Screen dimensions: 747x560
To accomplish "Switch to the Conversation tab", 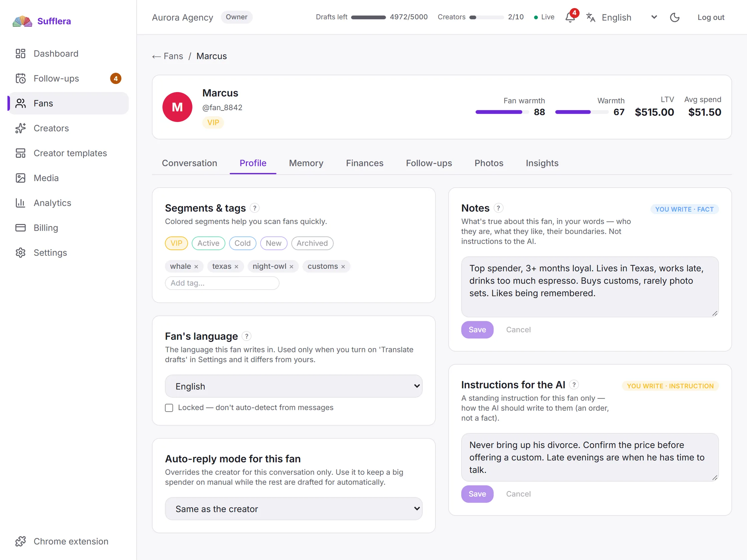I will (189, 163).
